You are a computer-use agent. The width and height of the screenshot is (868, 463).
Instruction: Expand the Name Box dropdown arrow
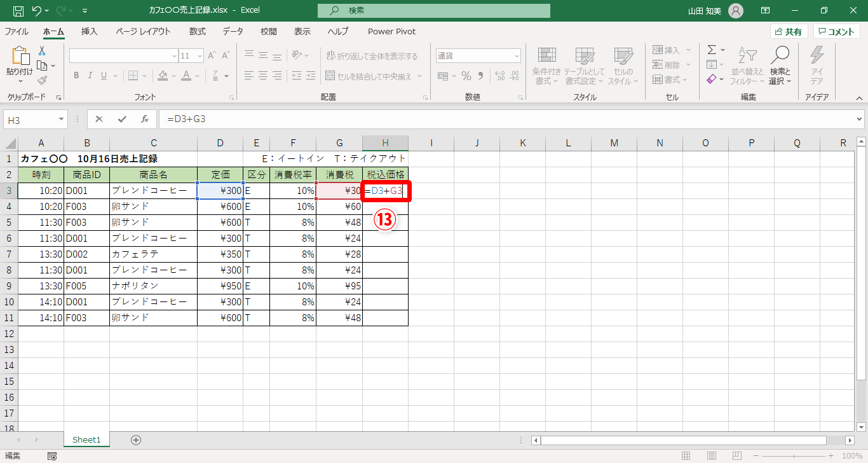tap(62, 119)
